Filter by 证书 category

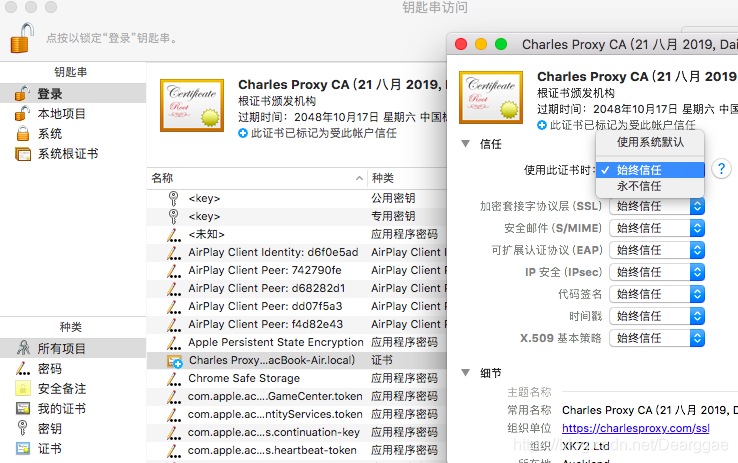click(x=73, y=448)
